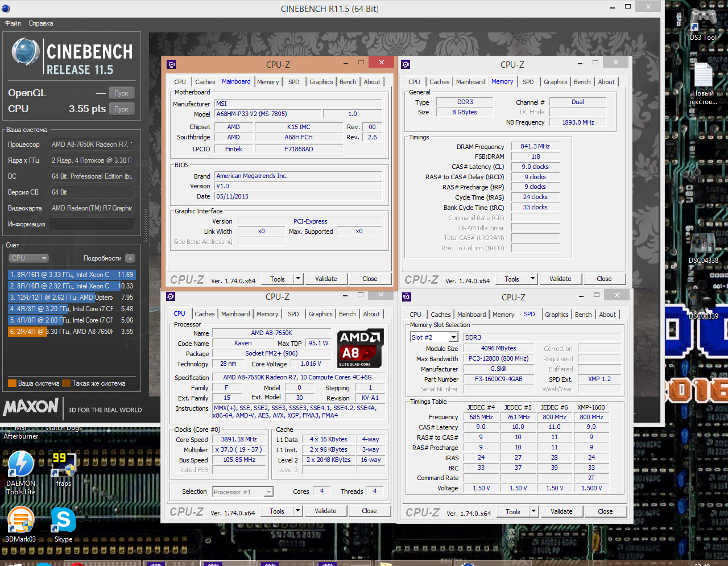Open the Mainboard tab in the Memory CPU-Z window
Screen dimensions: 728x566
[x=470, y=82]
